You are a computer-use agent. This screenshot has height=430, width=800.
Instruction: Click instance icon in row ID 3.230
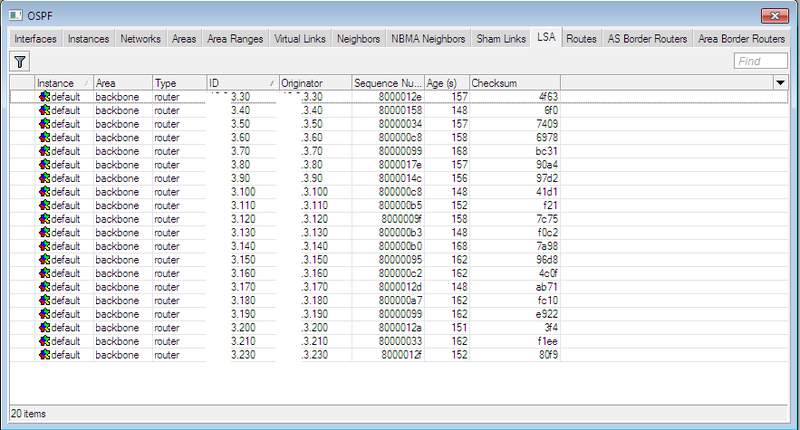44,355
